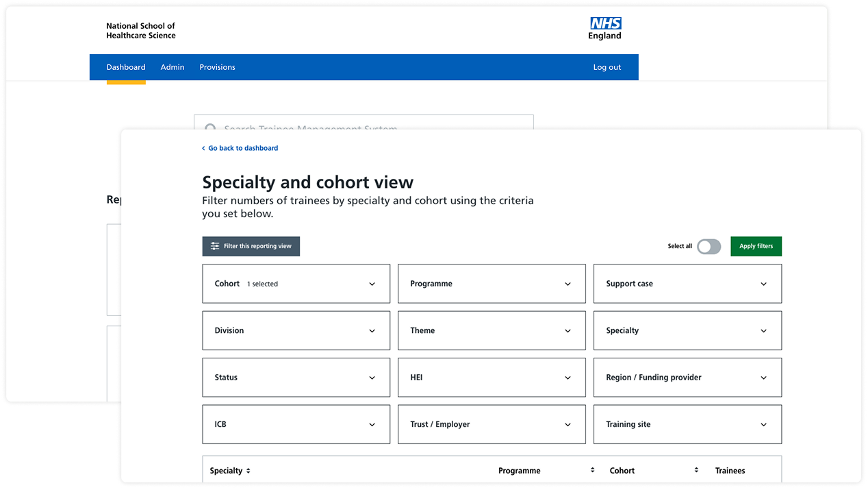Open the Support case dropdown

(x=687, y=284)
